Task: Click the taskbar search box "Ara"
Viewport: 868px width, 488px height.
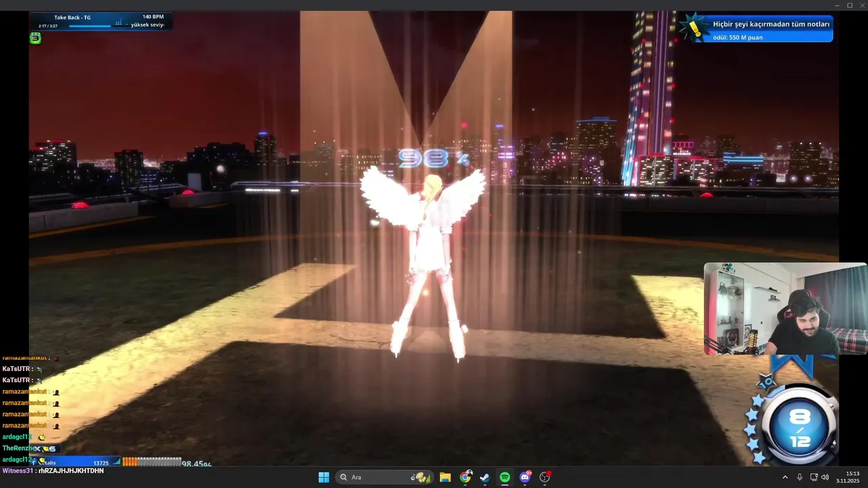Action: pyautogui.click(x=384, y=477)
